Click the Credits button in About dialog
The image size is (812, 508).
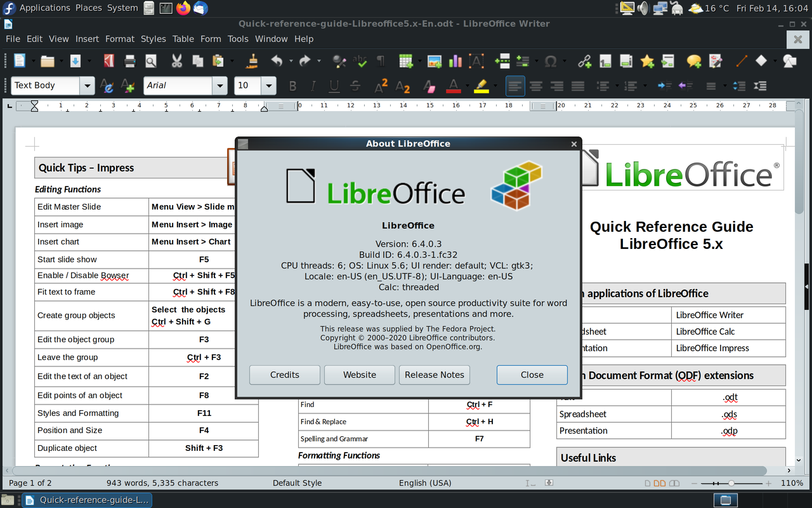pos(285,375)
